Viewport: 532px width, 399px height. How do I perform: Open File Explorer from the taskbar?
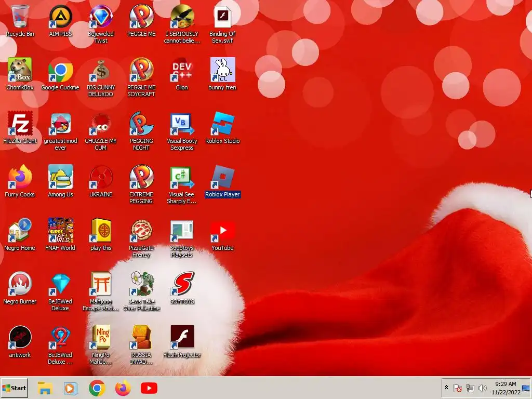pos(45,388)
